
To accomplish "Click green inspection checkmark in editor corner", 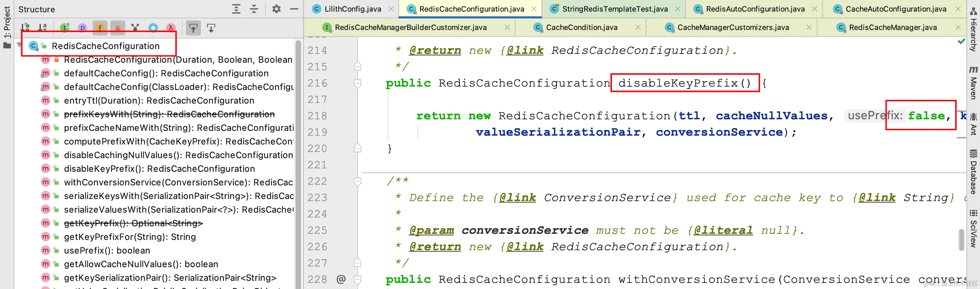I will pyautogui.click(x=961, y=41).
